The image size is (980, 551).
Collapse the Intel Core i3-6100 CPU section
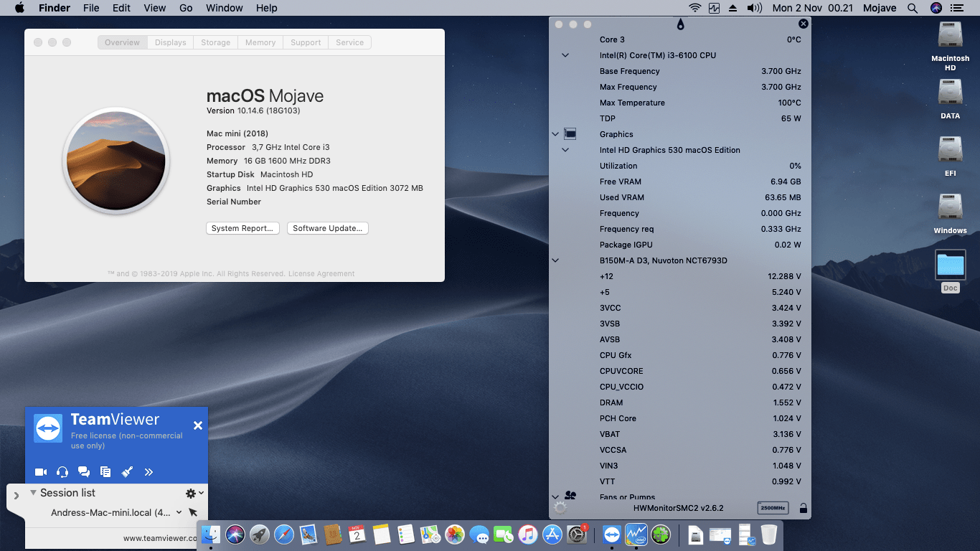pyautogui.click(x=565, y=55)
